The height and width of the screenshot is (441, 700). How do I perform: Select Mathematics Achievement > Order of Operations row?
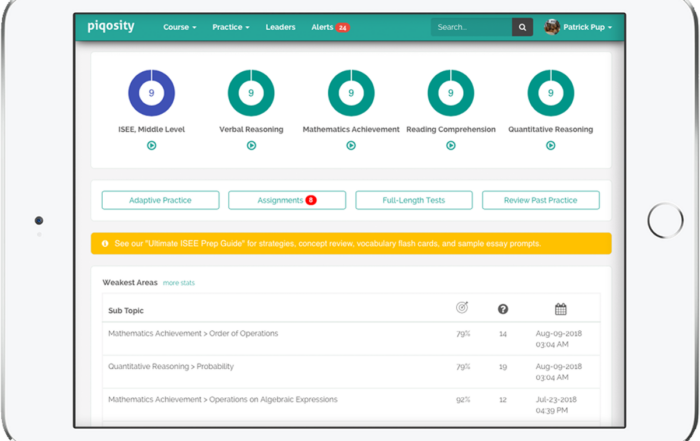[351, 339]
